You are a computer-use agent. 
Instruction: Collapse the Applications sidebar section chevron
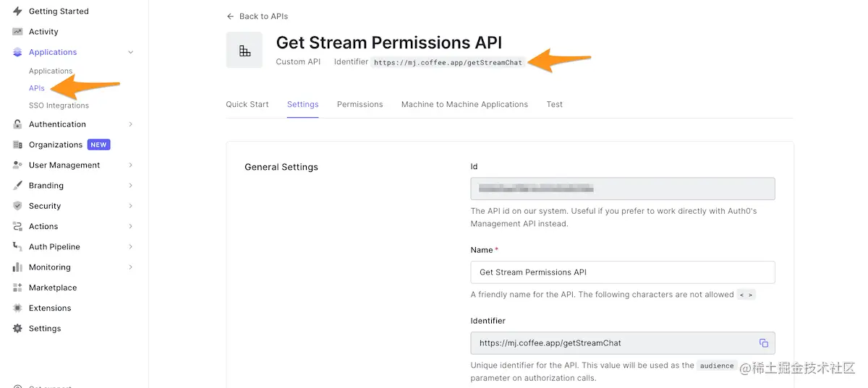[x=130, y=52]
